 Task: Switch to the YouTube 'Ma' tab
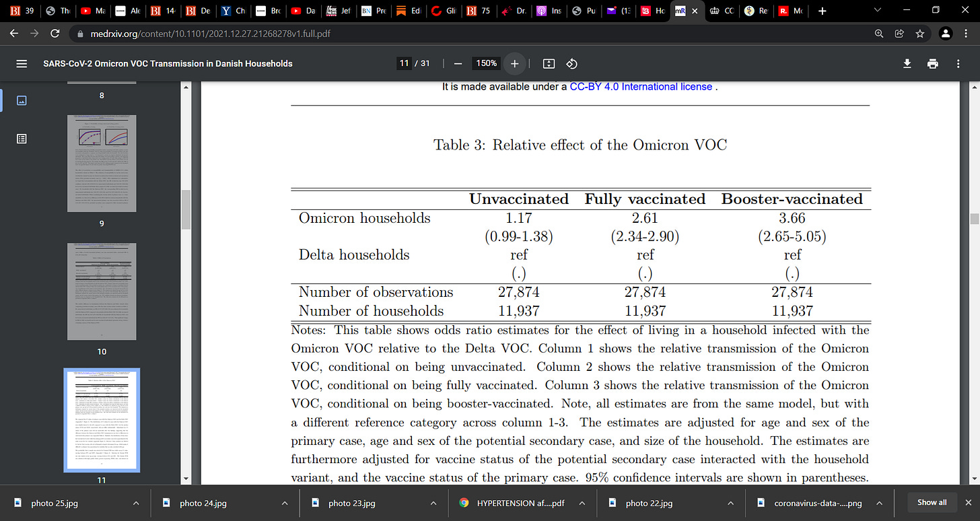(x=92, y=11)
